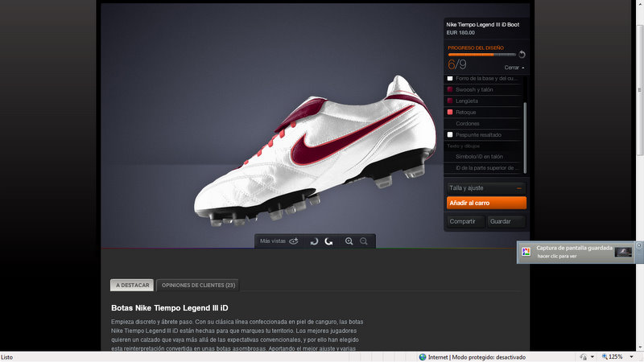Click the maroon swatch beside Lengüeta
The image size is (644, 362).
click(450, 101)
